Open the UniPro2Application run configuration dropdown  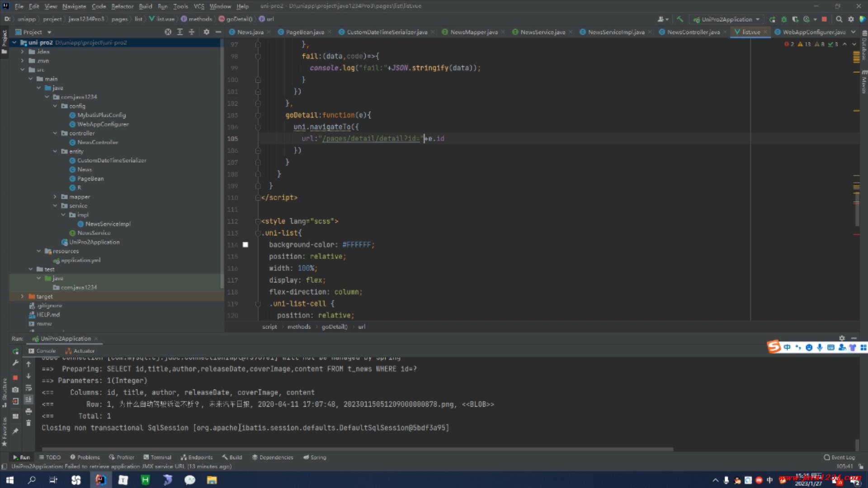pos(726,19)
